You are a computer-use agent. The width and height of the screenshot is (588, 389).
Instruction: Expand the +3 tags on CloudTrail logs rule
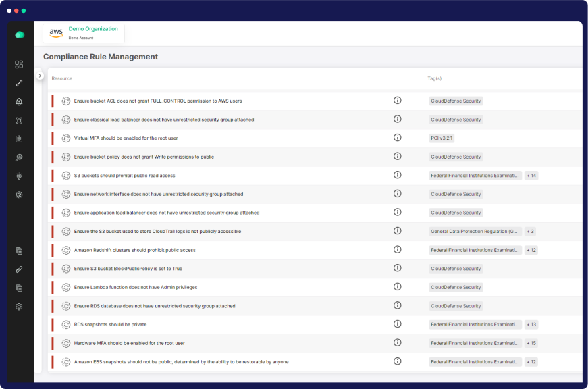pos(531,231)
